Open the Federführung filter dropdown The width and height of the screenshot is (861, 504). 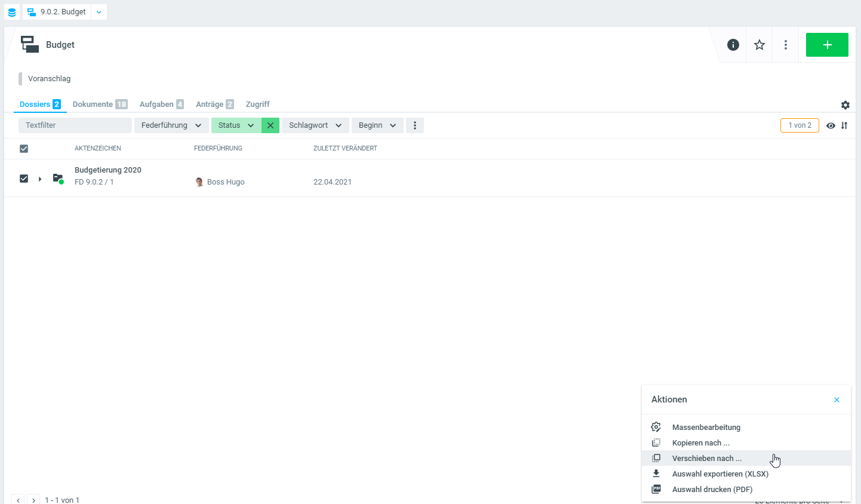pyautogui.click(x=171, y=125)
